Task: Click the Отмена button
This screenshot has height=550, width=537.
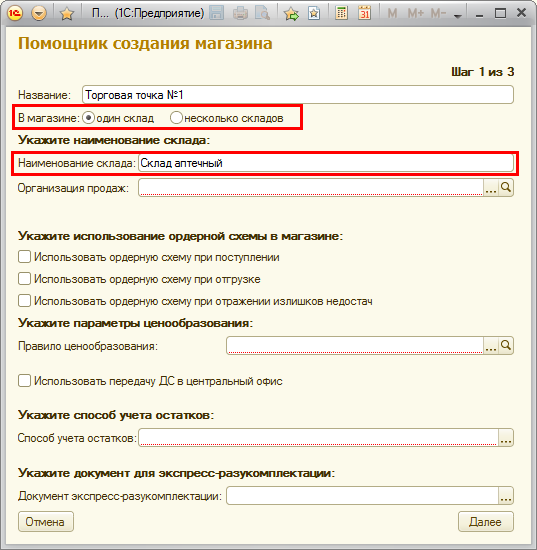Action: (x=46, y=522)
